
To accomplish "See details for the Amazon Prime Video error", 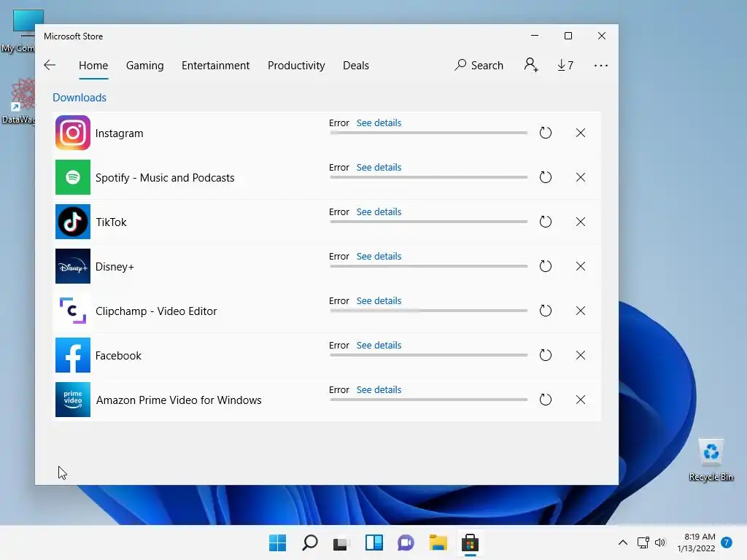I will tap(379, 389).
